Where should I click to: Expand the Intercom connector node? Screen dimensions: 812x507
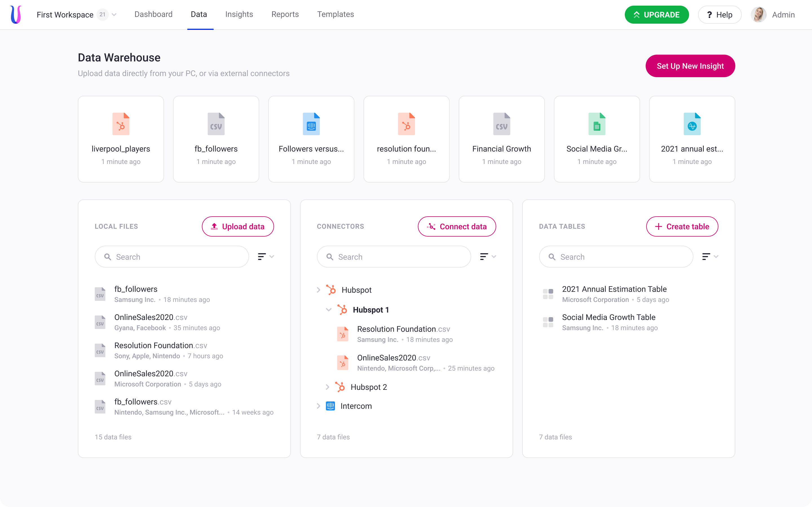point(318,406)
